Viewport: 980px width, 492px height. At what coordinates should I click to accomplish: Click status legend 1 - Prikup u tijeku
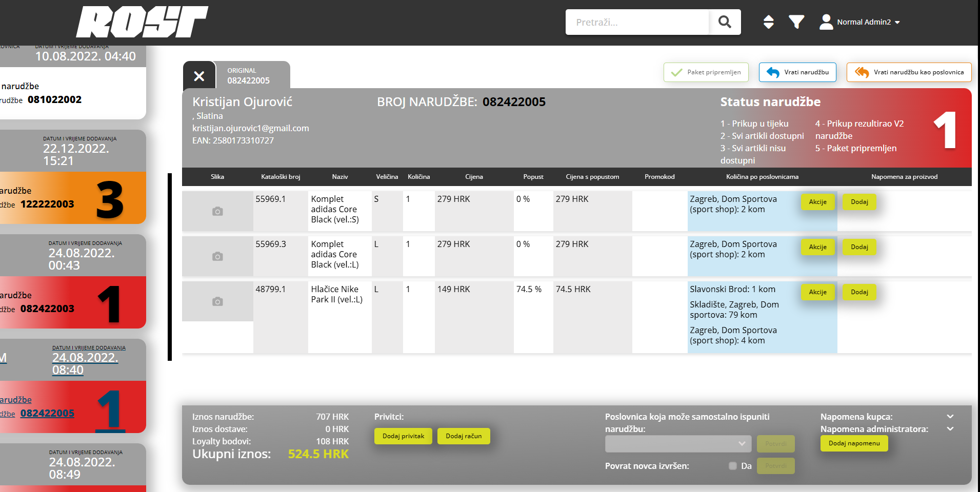pos(754,124)
